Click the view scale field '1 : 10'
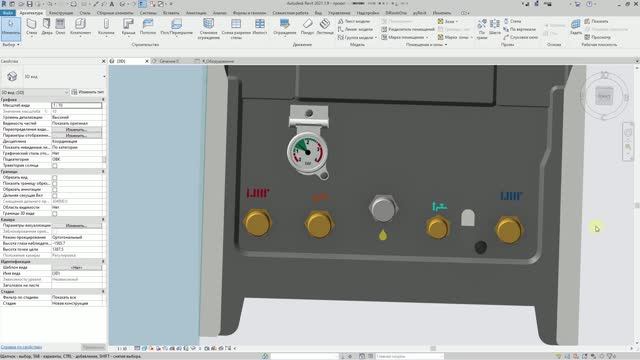 pyautogui.click(x=76, y=105)
